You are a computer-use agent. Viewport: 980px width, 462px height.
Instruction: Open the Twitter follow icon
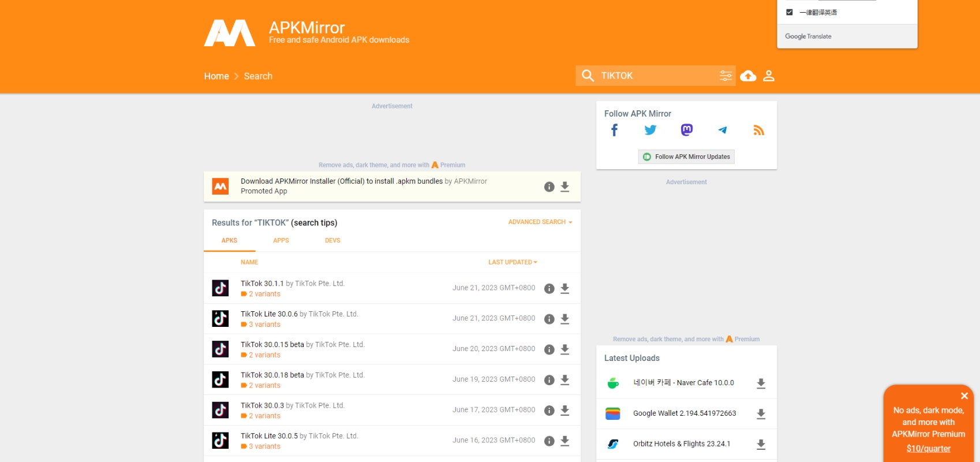tap(650, 131)
